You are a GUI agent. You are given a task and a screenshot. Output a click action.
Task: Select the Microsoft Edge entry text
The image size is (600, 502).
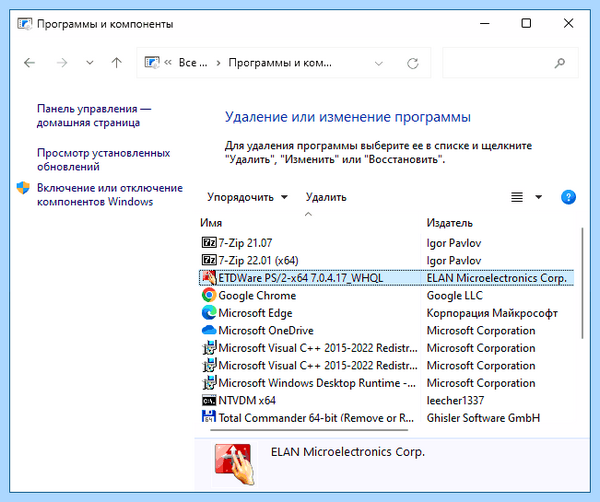(255, 313)
